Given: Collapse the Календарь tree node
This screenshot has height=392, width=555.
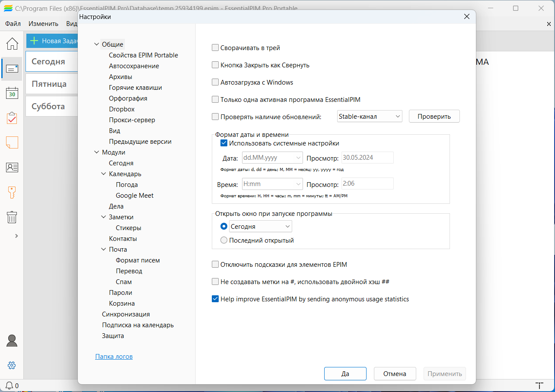Looking at the screenshot, I should pos(104,174).
